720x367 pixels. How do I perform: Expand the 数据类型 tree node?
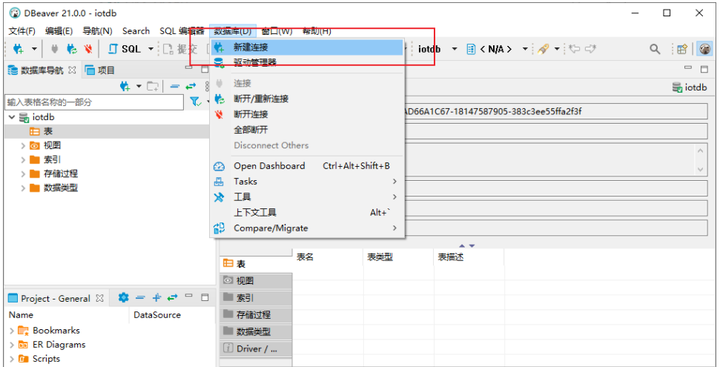pyautogui.click(x=23, y=188)
